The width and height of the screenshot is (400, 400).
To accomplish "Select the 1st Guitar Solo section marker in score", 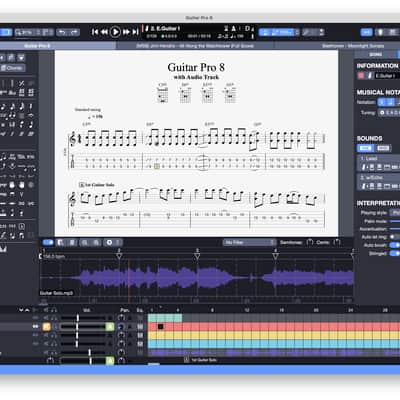I will click(97, 185).
